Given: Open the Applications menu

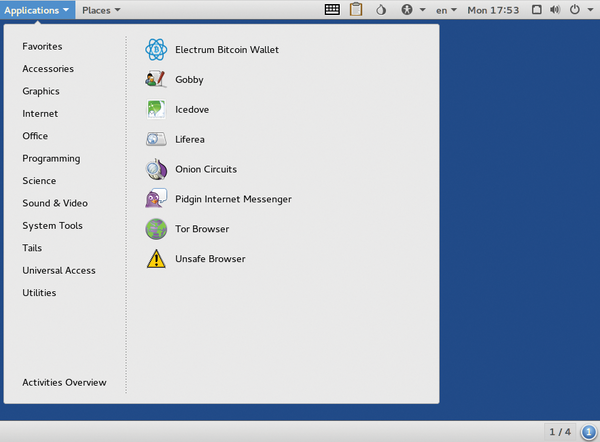Looking at the screenshot, I should tap(37, 10).
